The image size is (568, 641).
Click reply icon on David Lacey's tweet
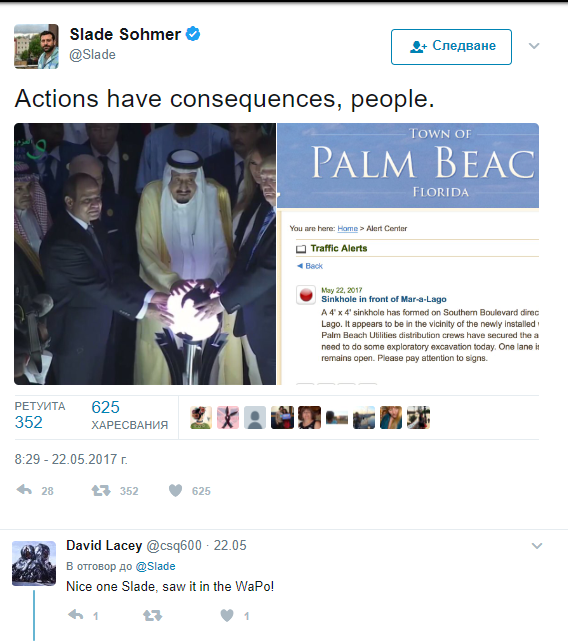coord(76,615)
